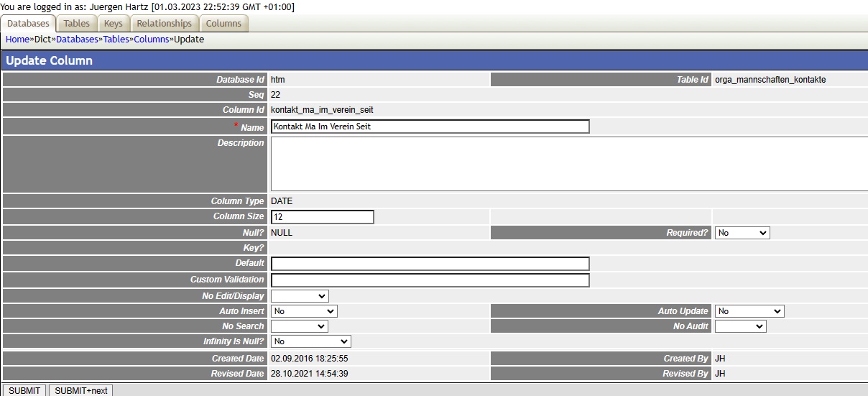Click the Column Size input box

click(322, 217)
